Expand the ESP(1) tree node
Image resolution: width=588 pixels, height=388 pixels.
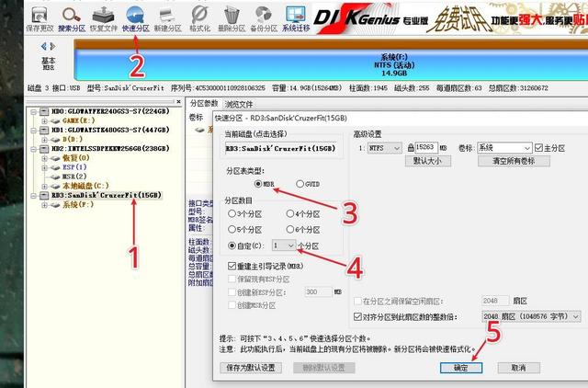tap(44, 167)
